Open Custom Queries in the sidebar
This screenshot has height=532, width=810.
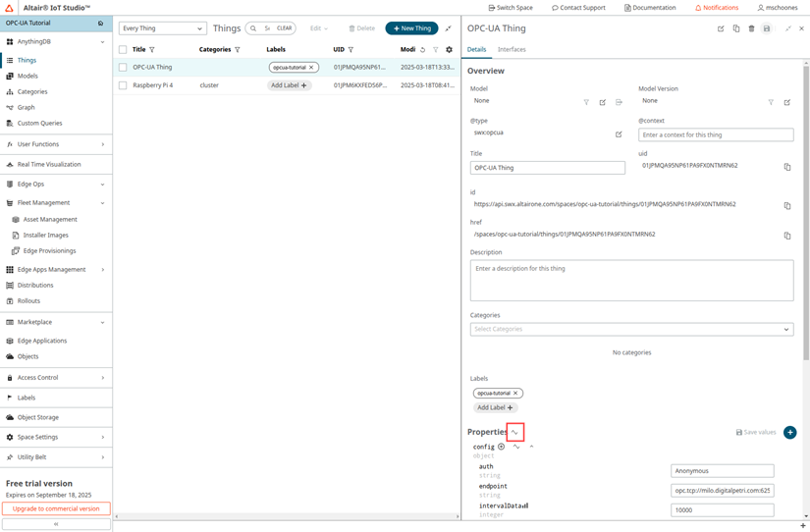click(x=40, y=124)
